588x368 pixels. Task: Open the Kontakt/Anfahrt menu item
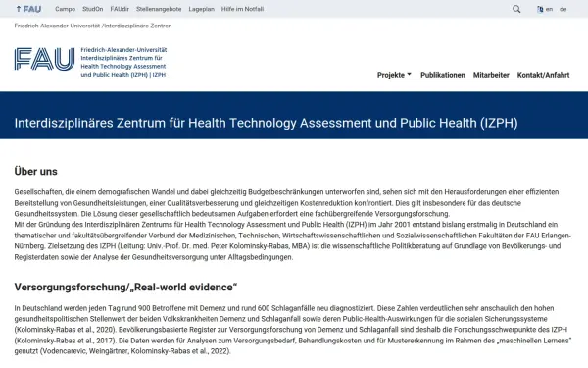pos(543,75)
